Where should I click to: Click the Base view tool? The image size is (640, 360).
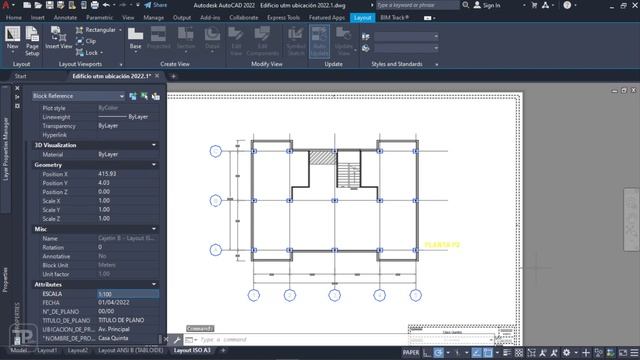[135, 39]
